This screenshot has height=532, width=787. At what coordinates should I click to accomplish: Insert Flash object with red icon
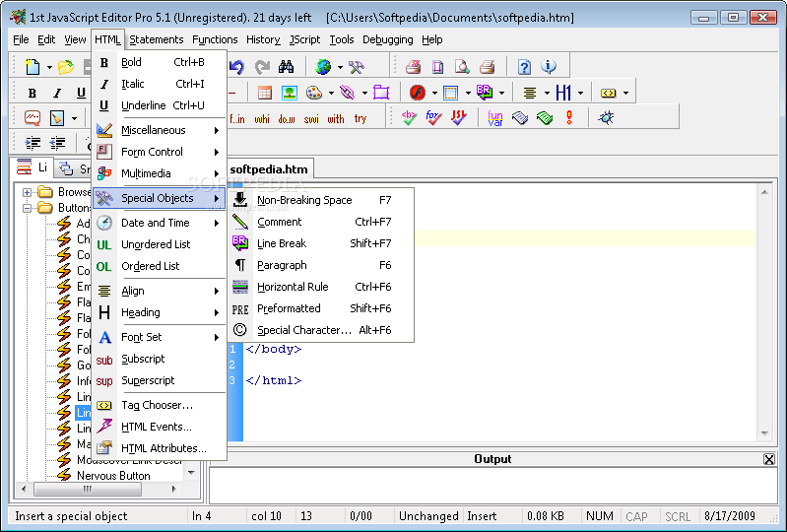tap(417, 93)
